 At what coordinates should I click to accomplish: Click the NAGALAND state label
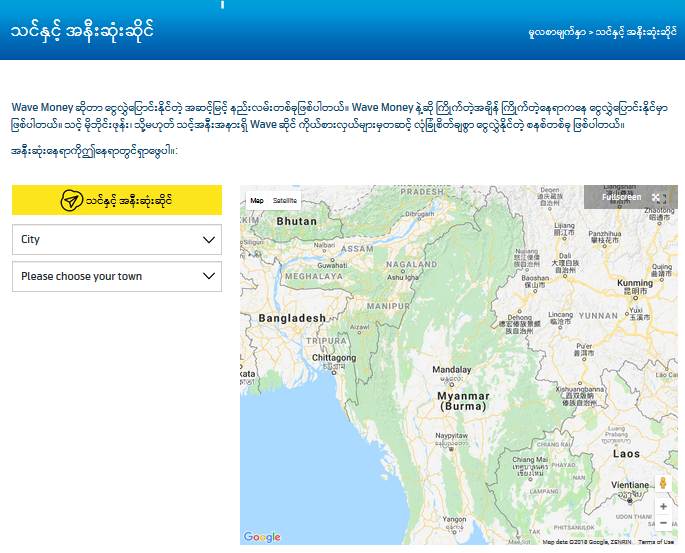[x=412, y=264]
